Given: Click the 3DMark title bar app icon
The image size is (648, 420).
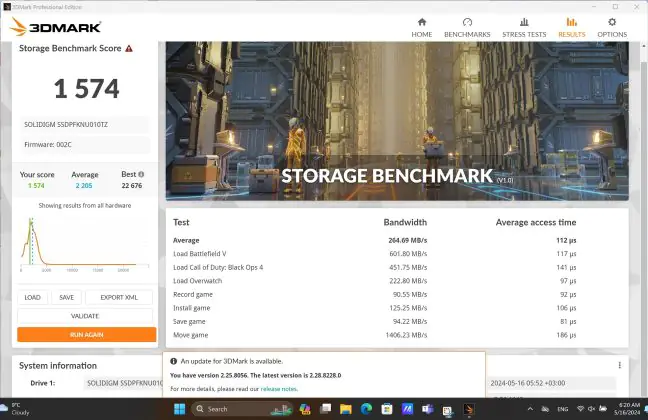Looking at the screenshot, I should 7,7.
